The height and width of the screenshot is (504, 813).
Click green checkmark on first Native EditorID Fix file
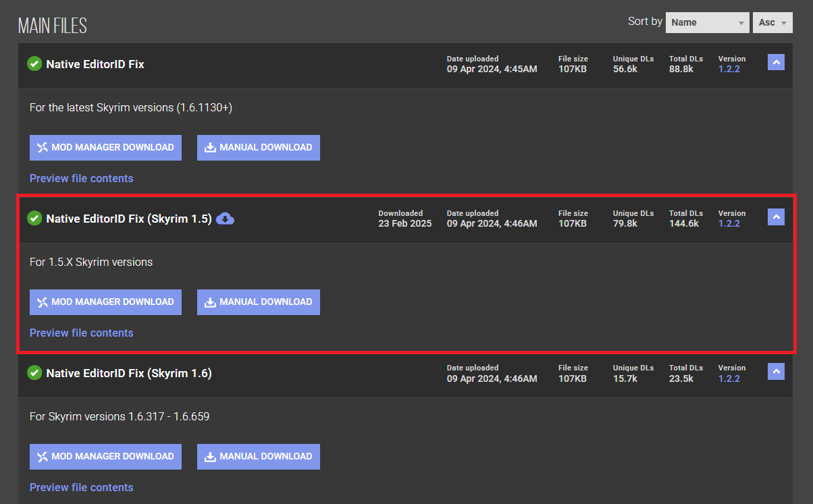coord(34,64)
